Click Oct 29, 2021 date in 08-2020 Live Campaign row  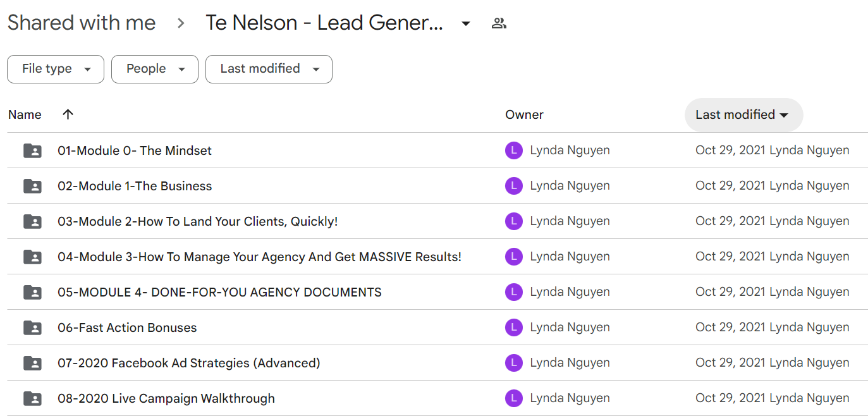pyautogui.click(x=730, y=398)
